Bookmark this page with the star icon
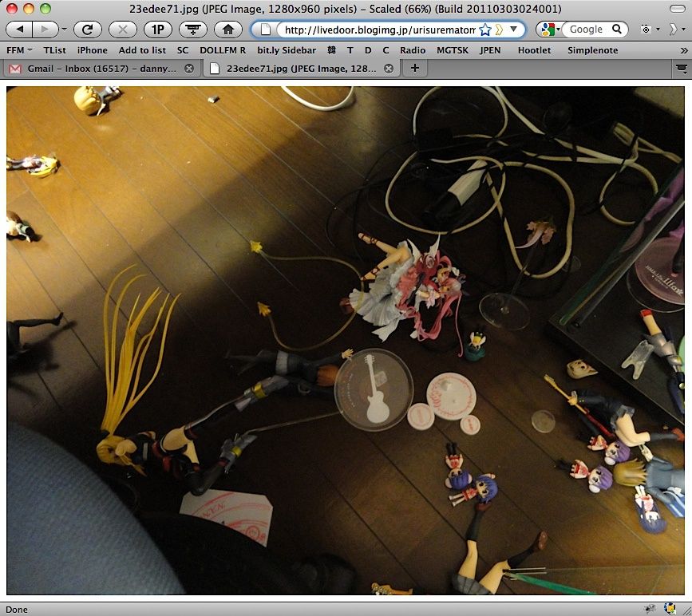The image size is (692, 616). [484, 30]
